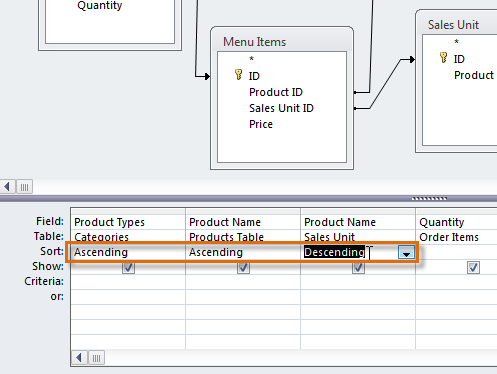Image resolution: width=497 pixels, height=374 pixels.
Task: Click Criteria cell under Product Types column
Action: pos(128,282)
